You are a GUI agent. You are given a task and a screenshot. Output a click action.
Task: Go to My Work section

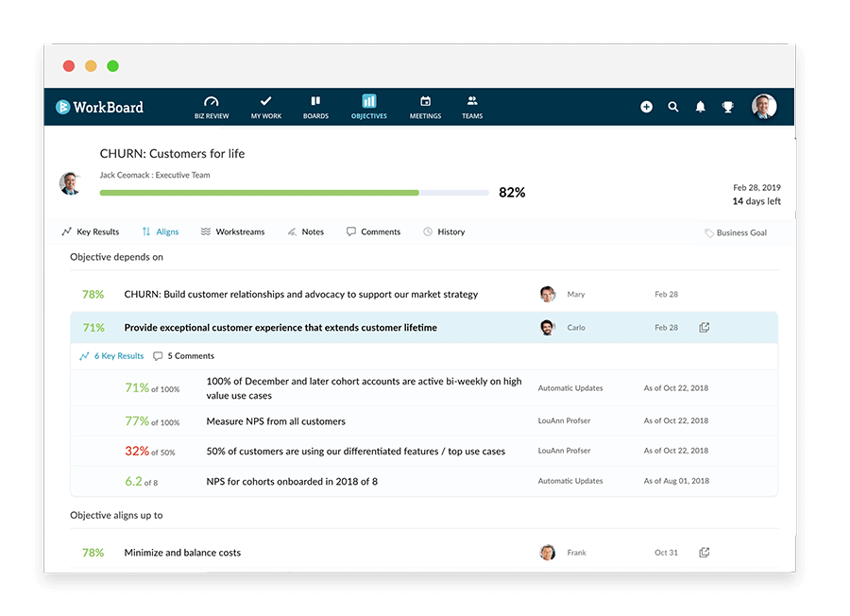(265, 106)
